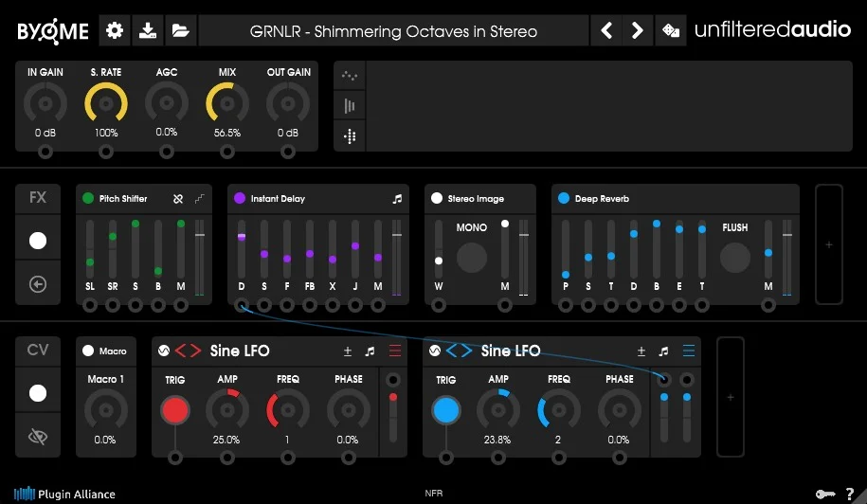Click the red Sine LFO TRIG button
The width and height of the screenshot is (867, 504).
175,410
